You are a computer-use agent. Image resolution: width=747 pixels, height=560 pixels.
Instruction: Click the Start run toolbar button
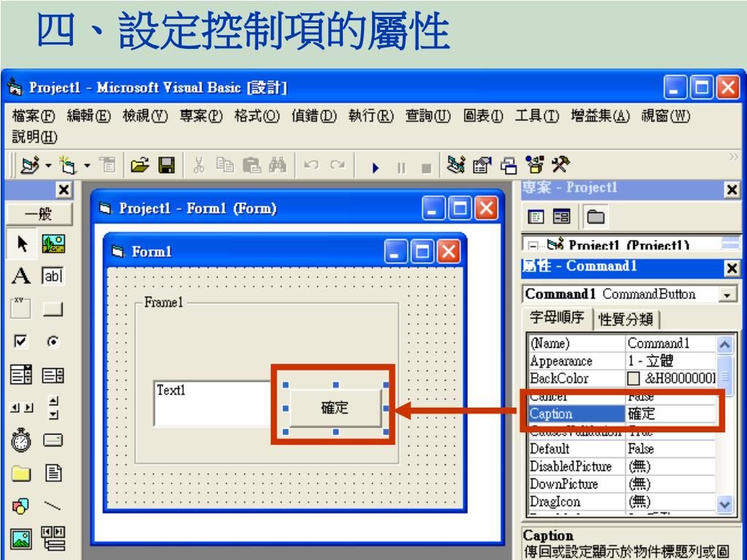376,168
